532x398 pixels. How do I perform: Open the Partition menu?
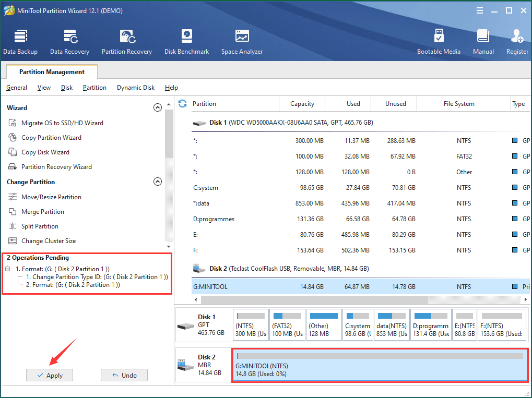[94, 87]
